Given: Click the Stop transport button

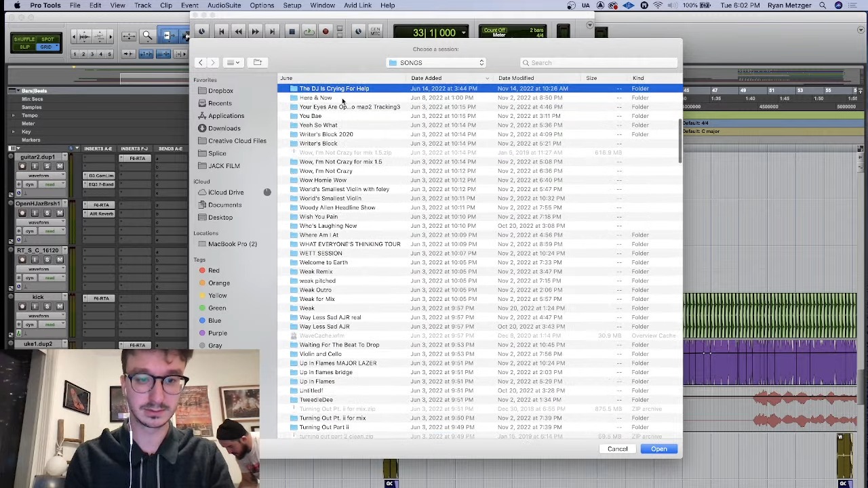Looking at the screenshot, I should (x=292, y=32).
